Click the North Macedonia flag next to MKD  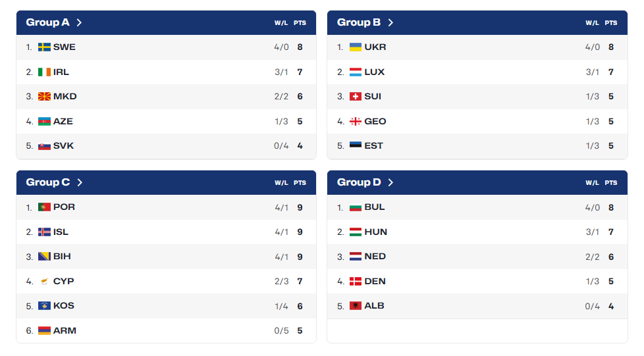[44, 97]
